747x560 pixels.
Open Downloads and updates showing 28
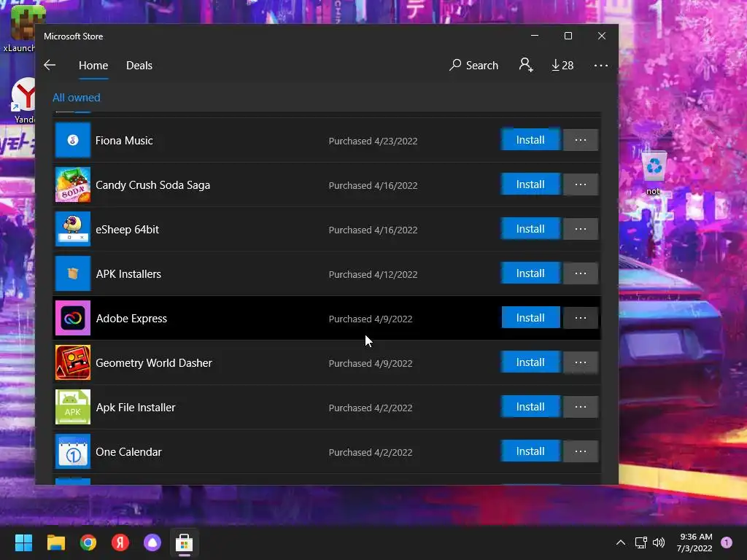[562, 65]
